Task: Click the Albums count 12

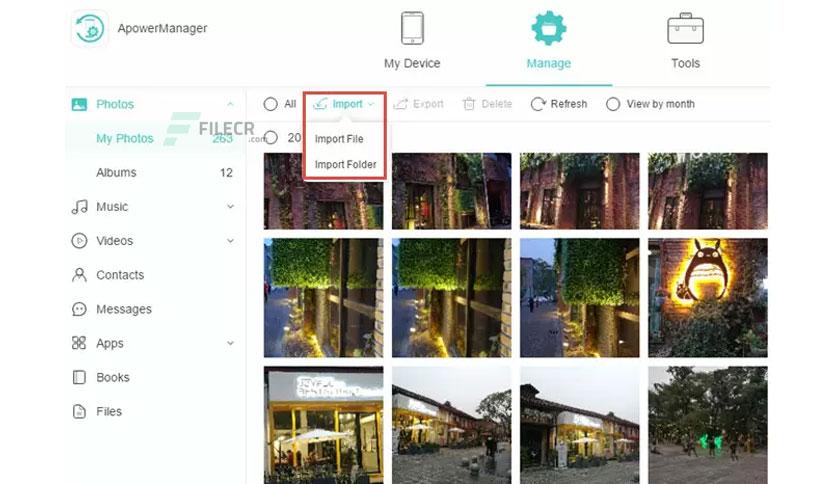Action: tap(226, 173)
